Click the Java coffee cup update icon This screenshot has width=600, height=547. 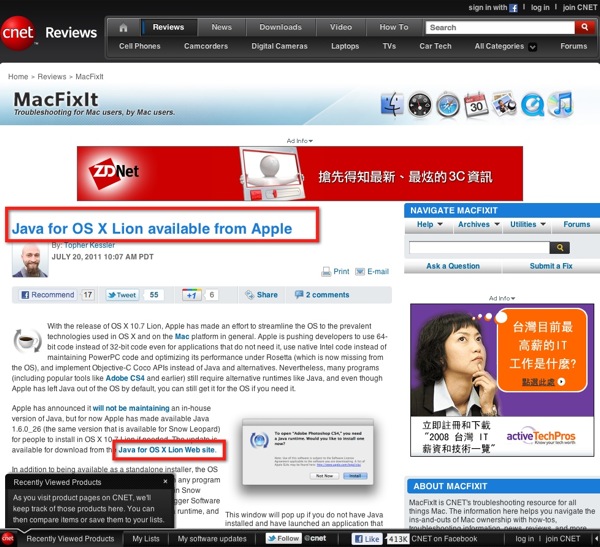pos(27,340)
